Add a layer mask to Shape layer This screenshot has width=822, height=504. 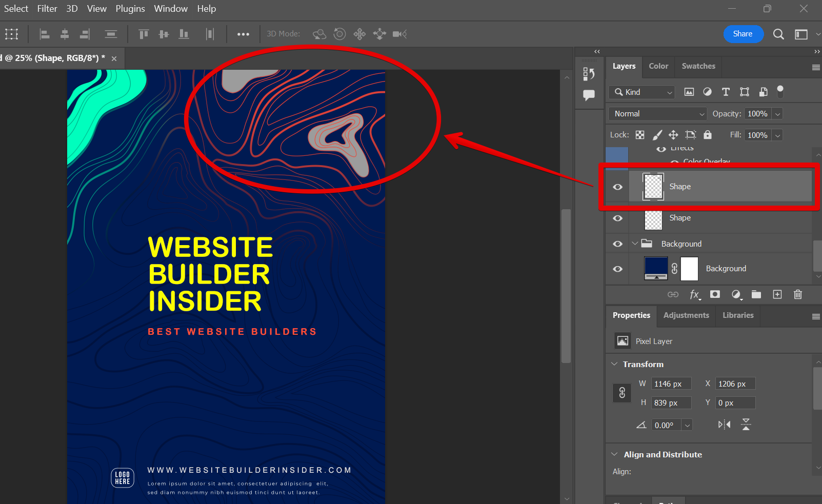point(715,294)
